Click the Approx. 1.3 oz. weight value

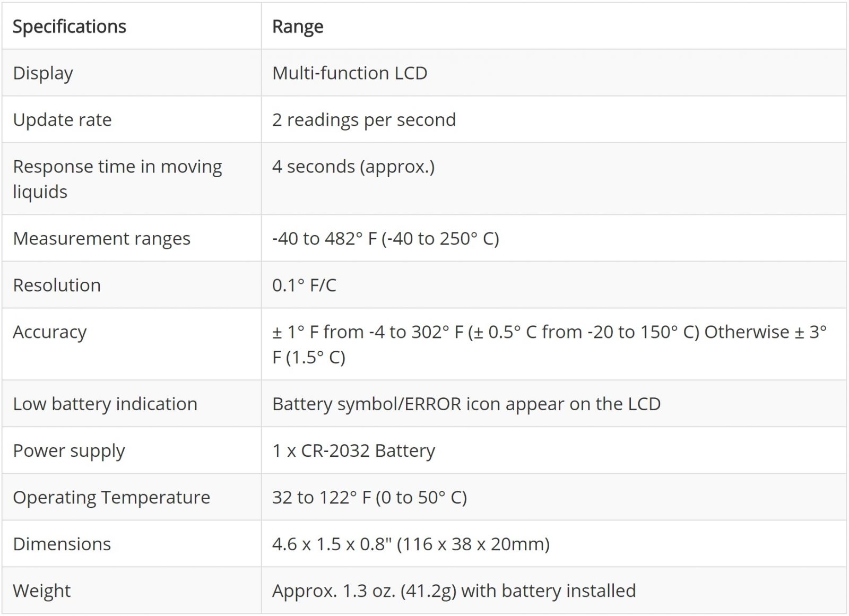(454, 591)
